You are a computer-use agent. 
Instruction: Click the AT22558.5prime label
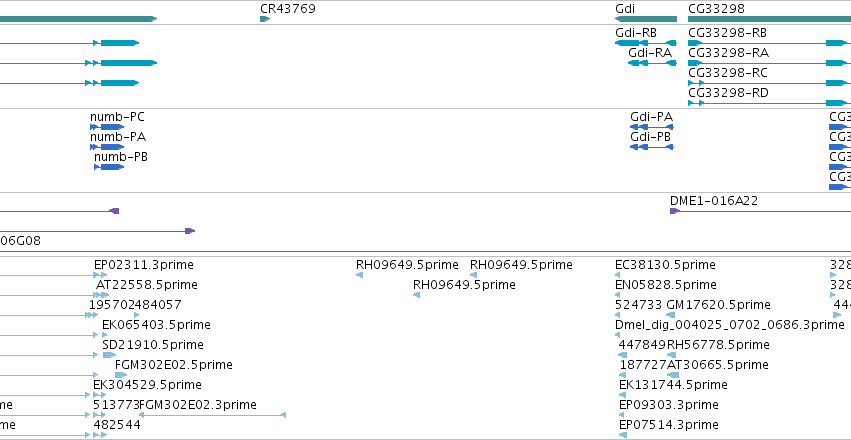point(147,285)
